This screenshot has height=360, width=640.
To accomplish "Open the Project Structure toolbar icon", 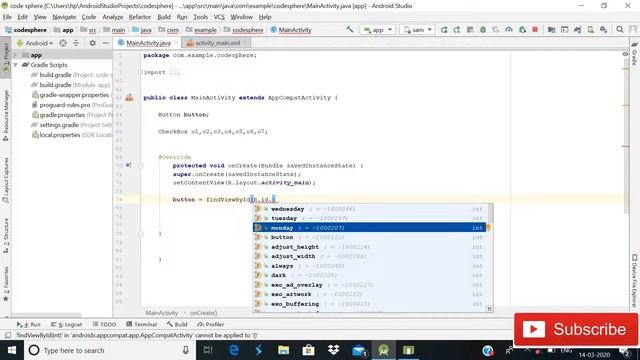I will [551, 30].
